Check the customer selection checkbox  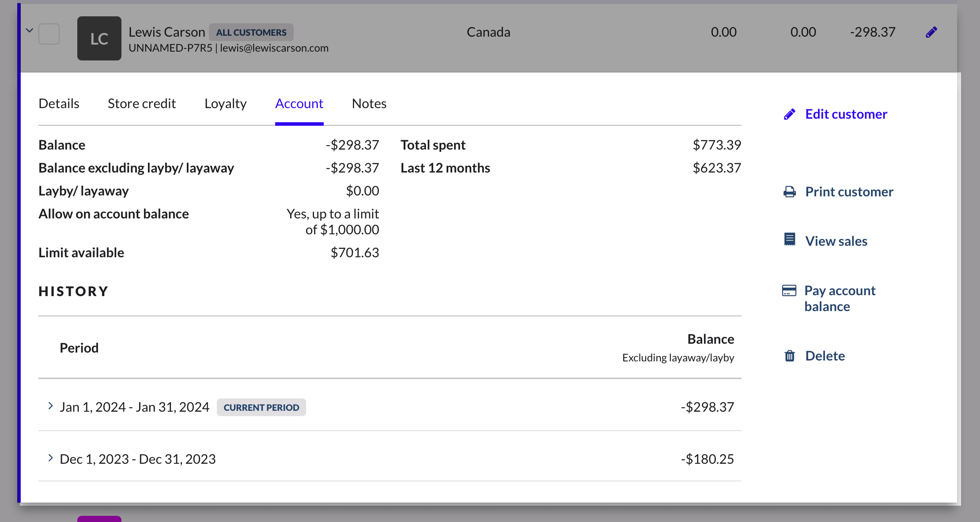click(49, 34)
